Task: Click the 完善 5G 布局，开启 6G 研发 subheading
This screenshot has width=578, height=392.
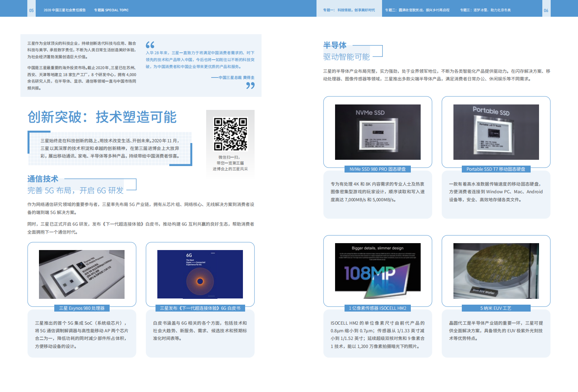Action: coord(75,190)
